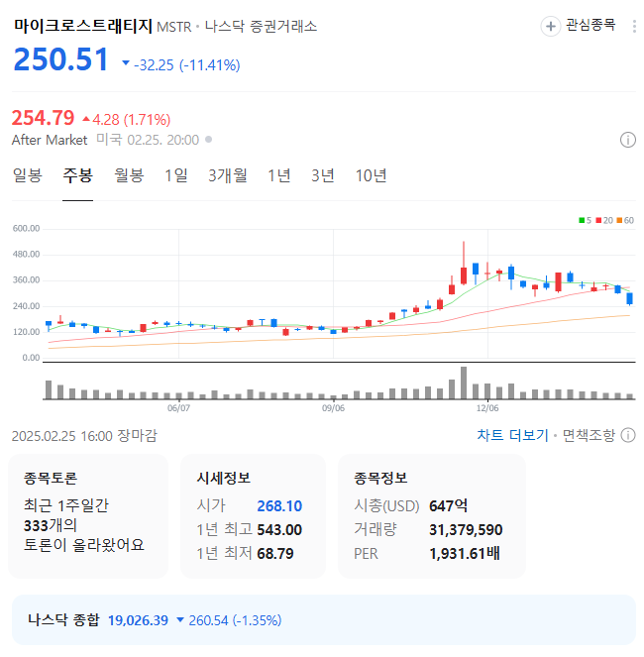Image resolution: width=644 pixels, height=657 pixels.
Task: Switch to the 월봉 monthly chart tab
Action: [129, 175]
